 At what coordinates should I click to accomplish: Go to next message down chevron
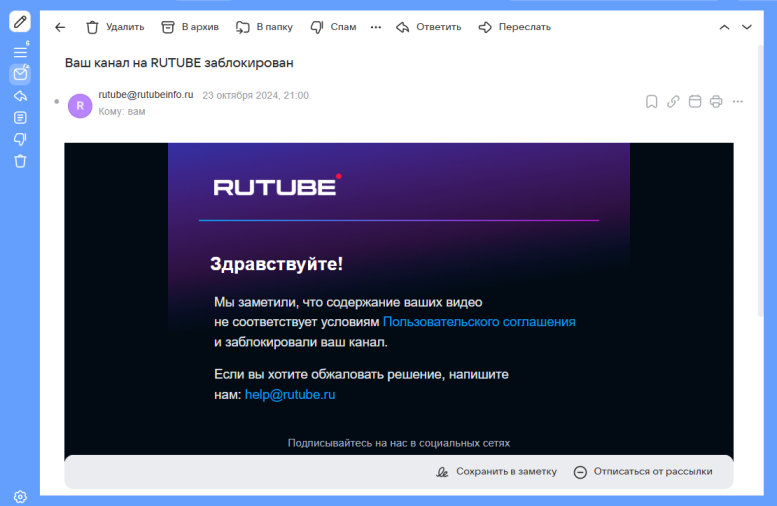coord(747,27)
